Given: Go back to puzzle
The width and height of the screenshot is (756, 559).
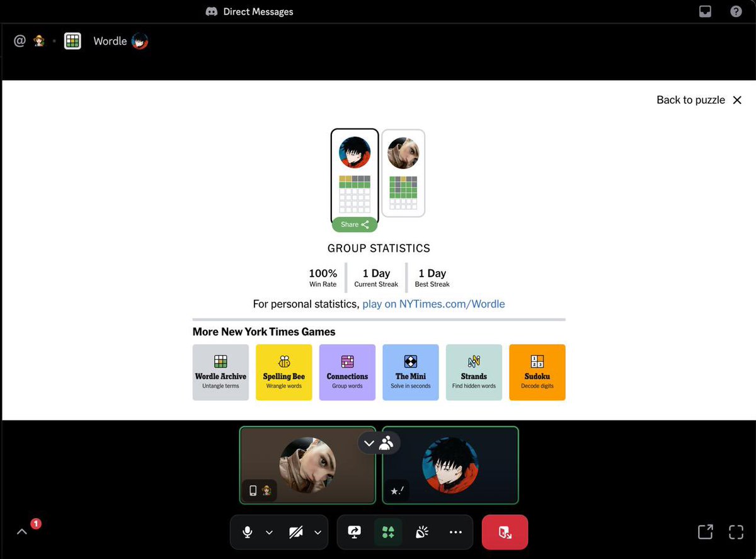Looking at the screenshot, I should [x=699, y=100].
